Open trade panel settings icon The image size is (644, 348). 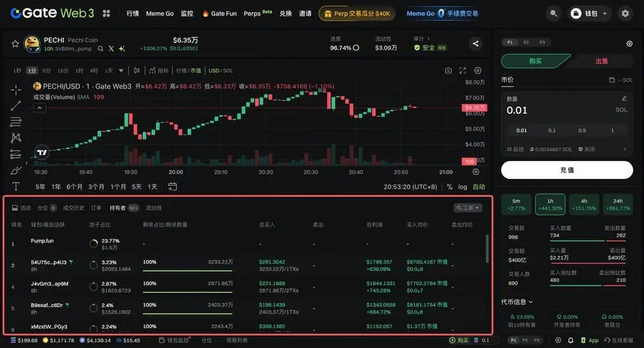coord(629,43)
